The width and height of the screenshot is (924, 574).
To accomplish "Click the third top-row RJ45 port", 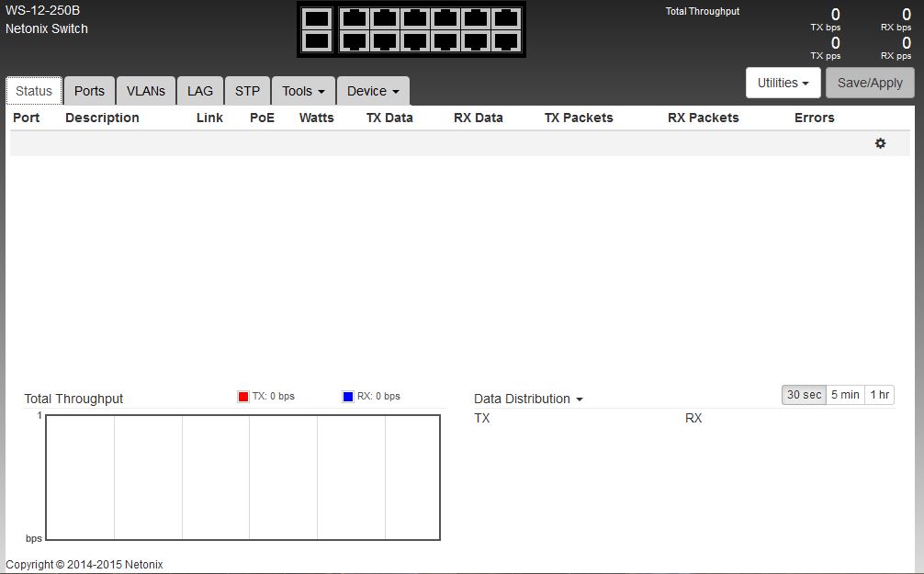I will [x=415, y=18].
